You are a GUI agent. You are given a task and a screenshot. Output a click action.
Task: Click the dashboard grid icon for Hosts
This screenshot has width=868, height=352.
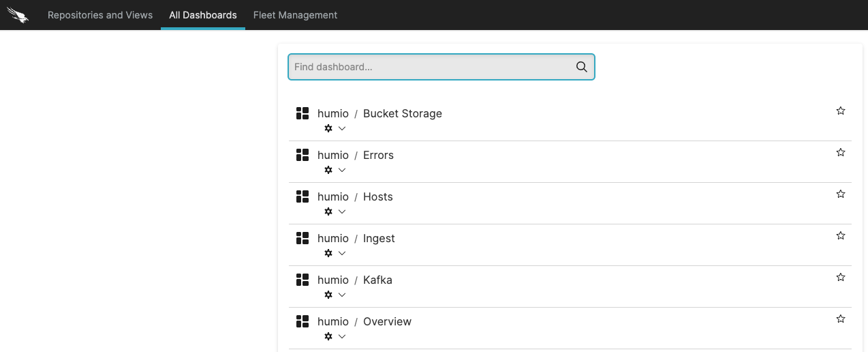pyautogui.click(x=303, y=196)
